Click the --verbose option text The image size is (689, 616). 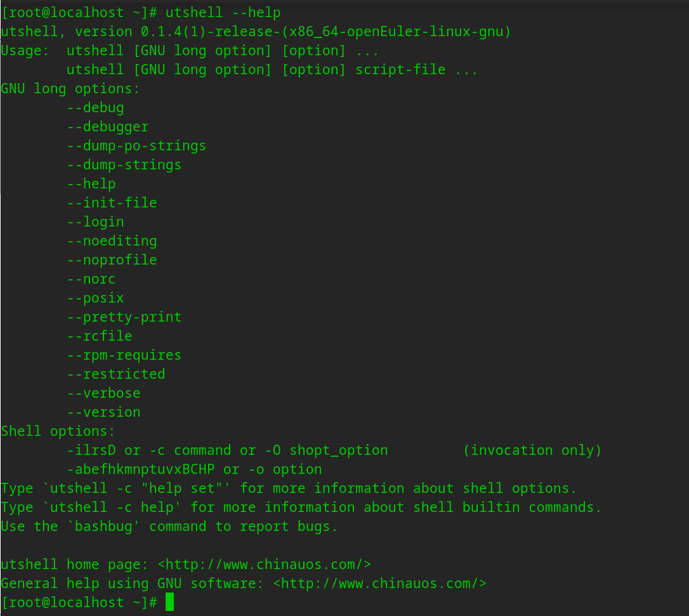(103, 393)
